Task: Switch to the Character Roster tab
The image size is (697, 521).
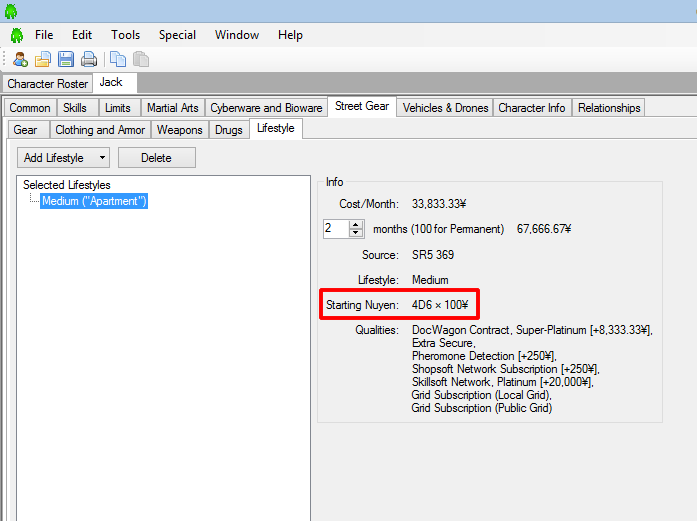Action: tap(48, 84)
